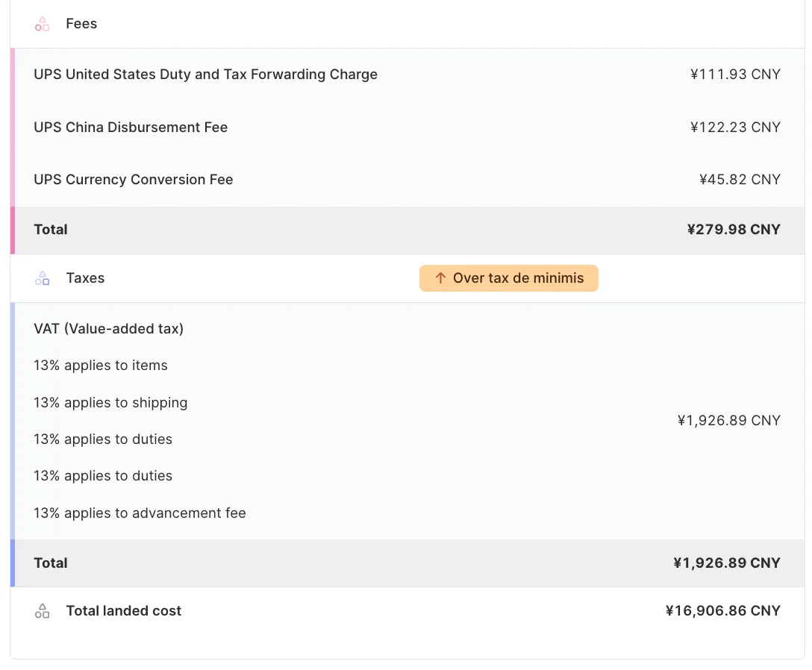Toggle the Over tax de minimis badge

508,278
